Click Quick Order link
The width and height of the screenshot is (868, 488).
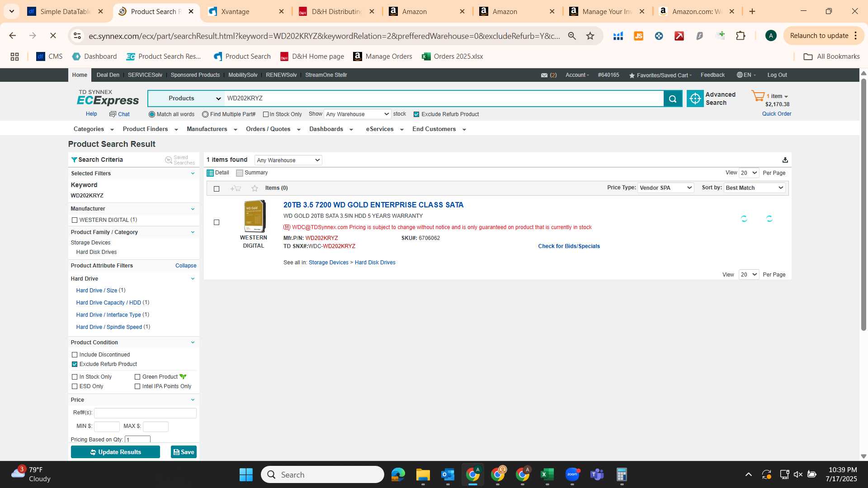[x=777, y=114]
